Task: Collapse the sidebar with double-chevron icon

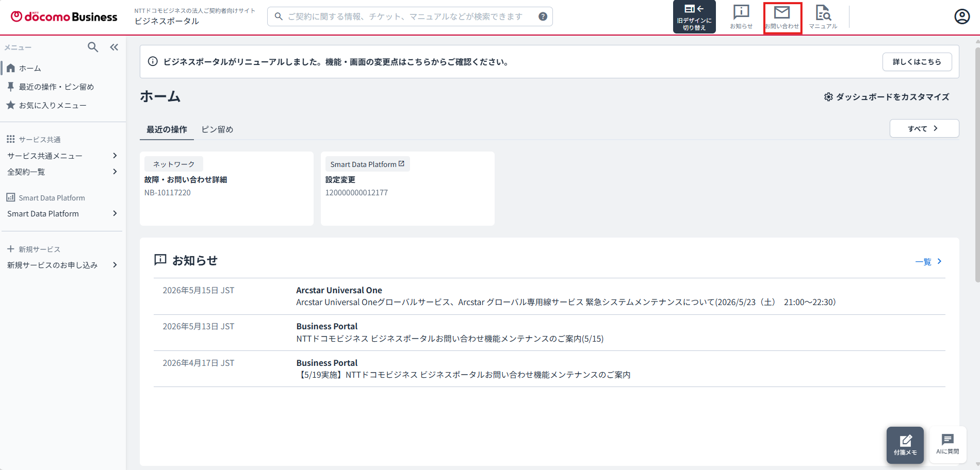Action: click(114, 47)
